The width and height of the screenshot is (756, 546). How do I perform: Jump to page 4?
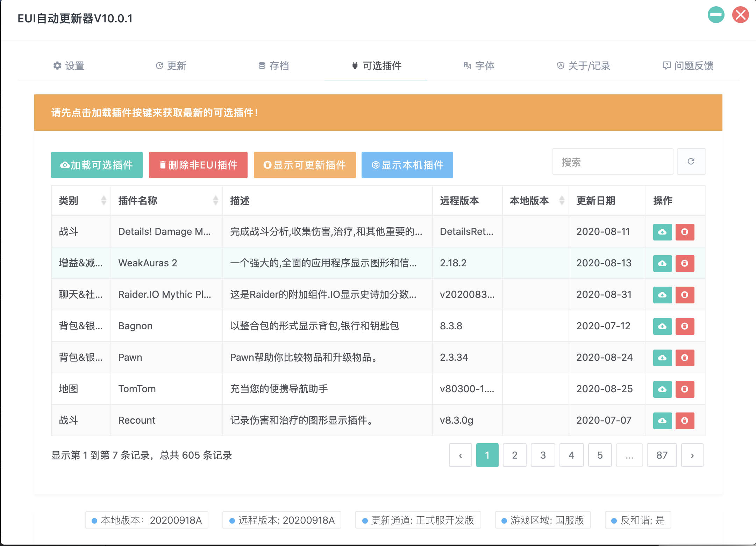[x=571, y=455]
